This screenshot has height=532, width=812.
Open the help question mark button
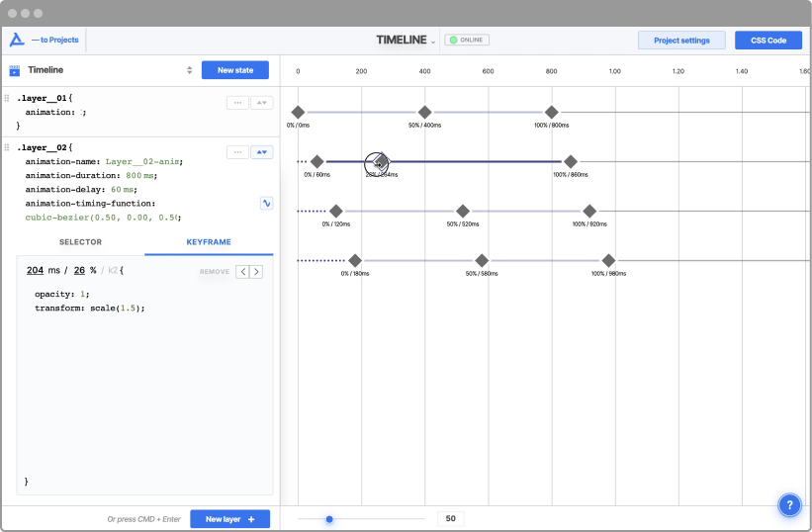tap(789, 505)
